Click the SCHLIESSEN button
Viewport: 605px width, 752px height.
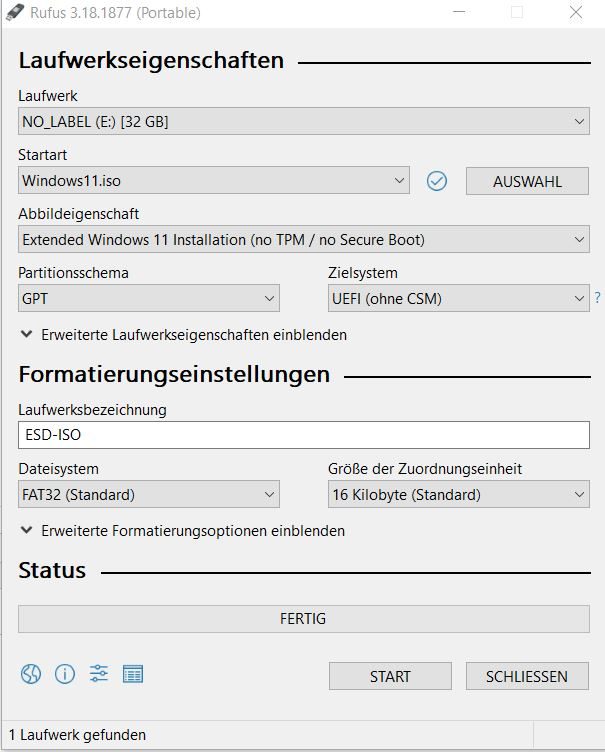[527, 676]
